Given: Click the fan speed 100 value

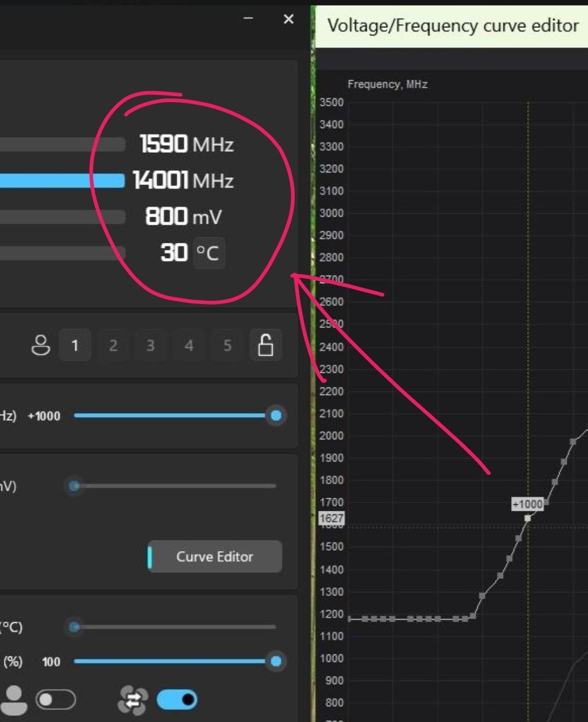Looking at the screenshot, I should [51, 662].
